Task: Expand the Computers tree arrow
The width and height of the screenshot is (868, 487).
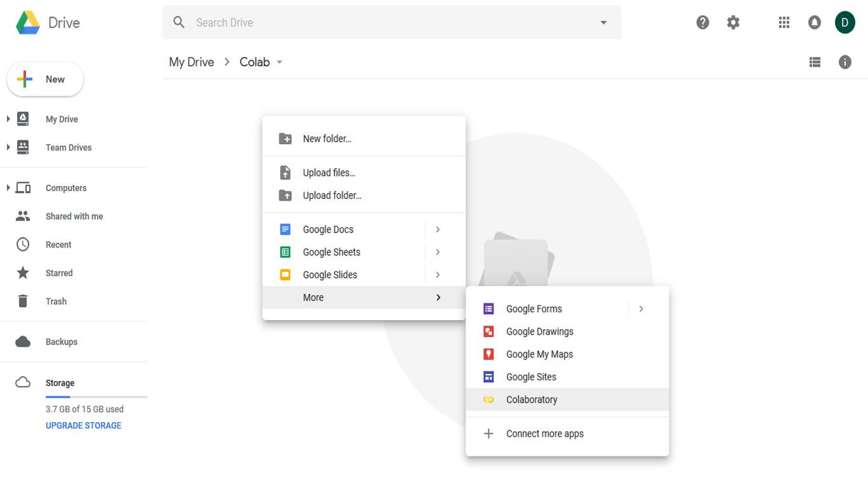Action: (8, 188)
